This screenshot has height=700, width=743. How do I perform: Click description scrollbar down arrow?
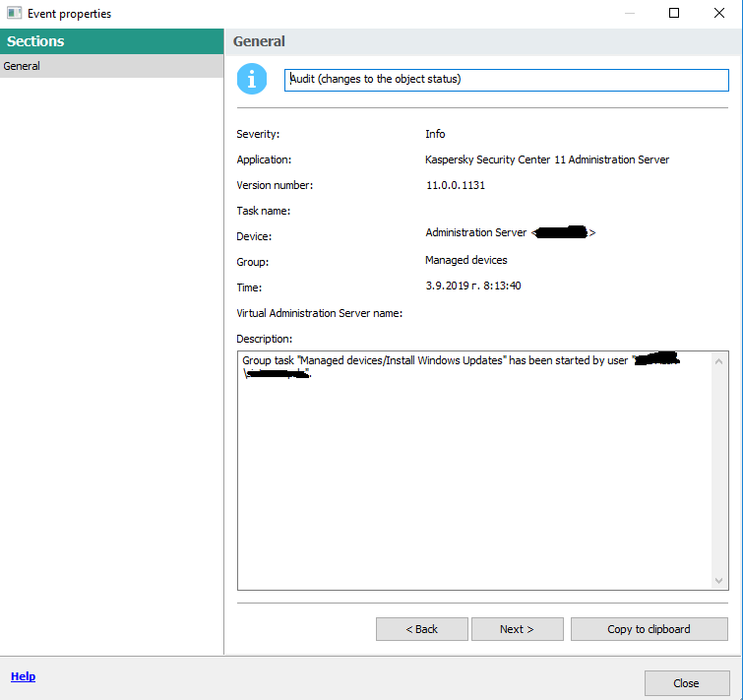pos(718,581)
